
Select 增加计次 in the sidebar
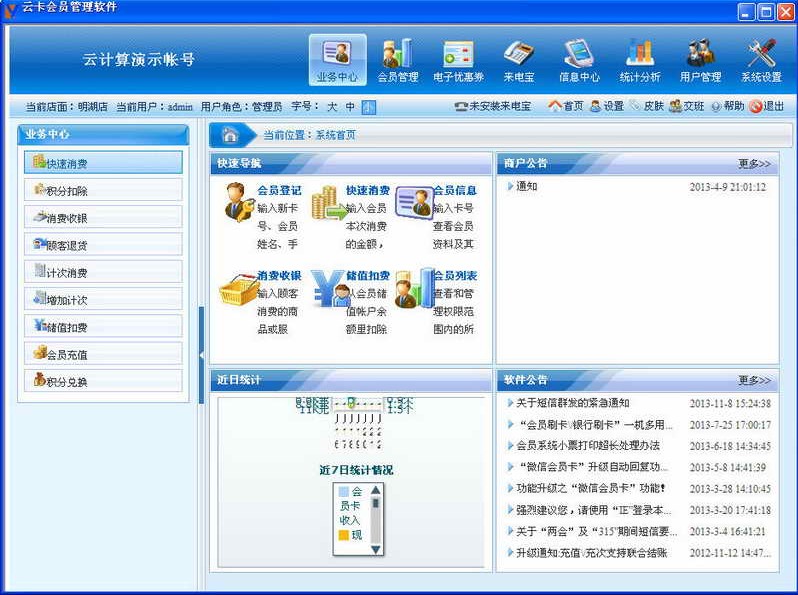[103, 299]
